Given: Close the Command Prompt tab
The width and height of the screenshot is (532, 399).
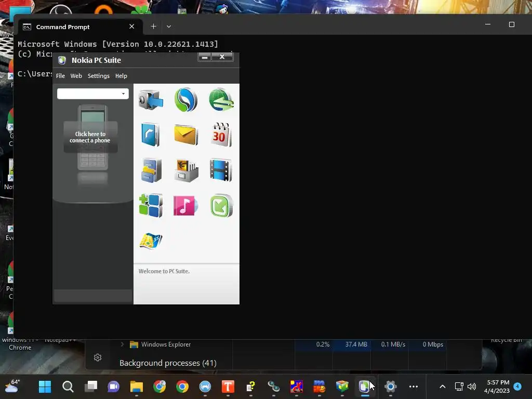Looking at the screenshot, I should coord(131,26).
